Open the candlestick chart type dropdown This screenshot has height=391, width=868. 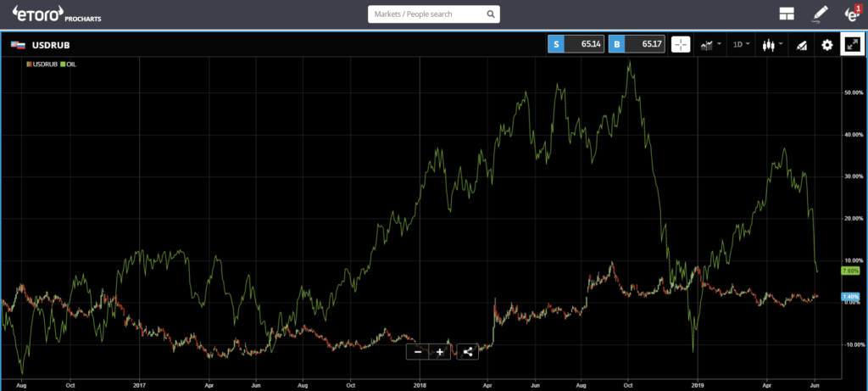click(771, 44)
